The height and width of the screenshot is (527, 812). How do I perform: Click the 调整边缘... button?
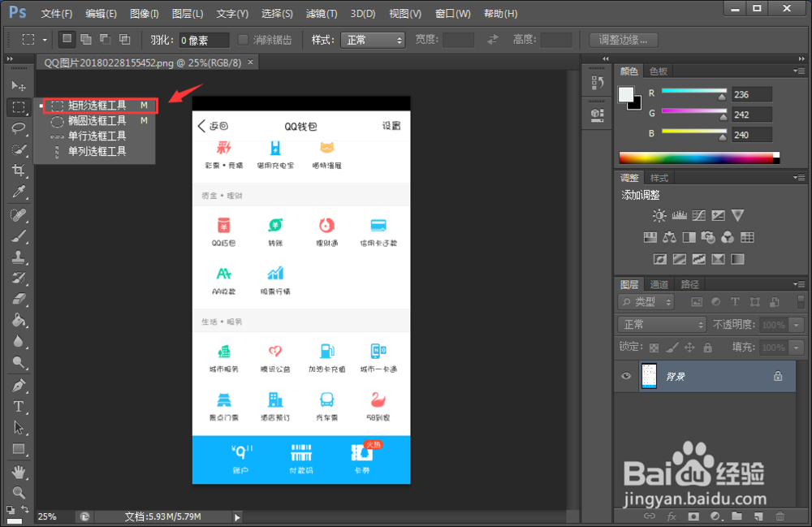(624, 40)
